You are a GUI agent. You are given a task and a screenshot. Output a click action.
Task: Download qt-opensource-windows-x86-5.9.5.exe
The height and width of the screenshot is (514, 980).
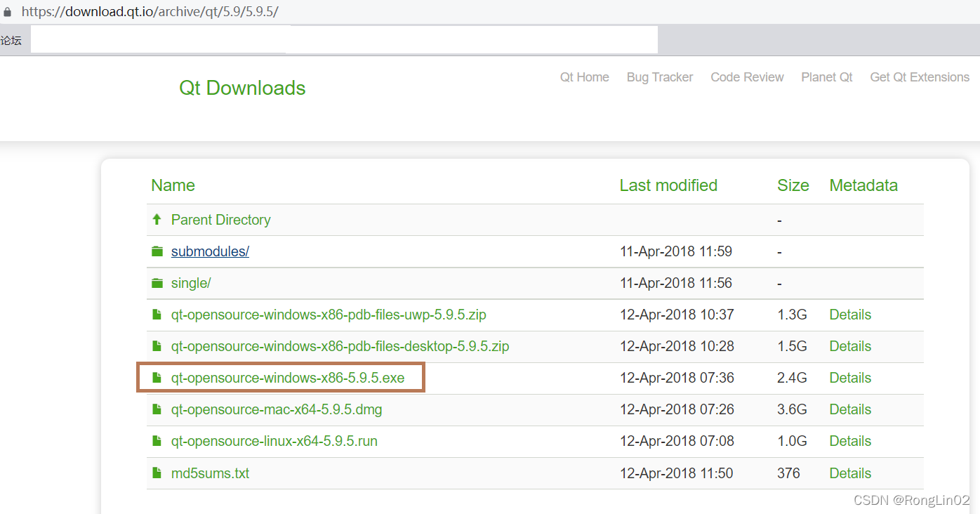click(x=288, y=378)
